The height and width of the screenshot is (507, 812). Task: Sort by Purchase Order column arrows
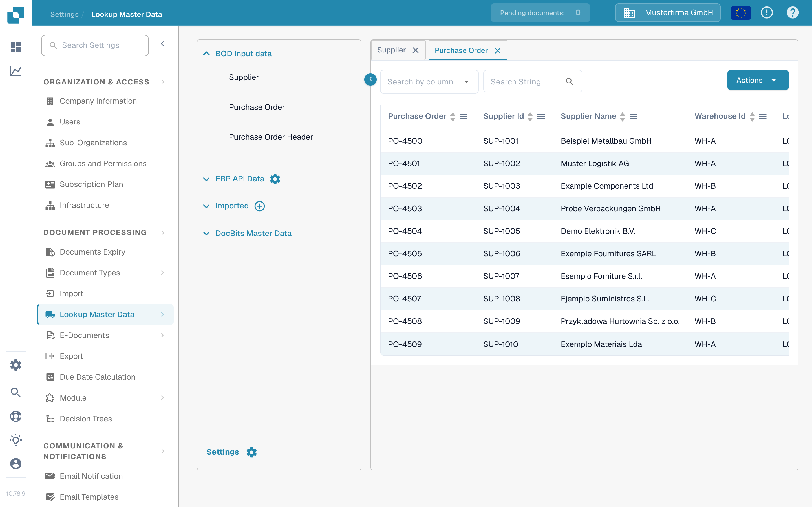coord(453,116)
